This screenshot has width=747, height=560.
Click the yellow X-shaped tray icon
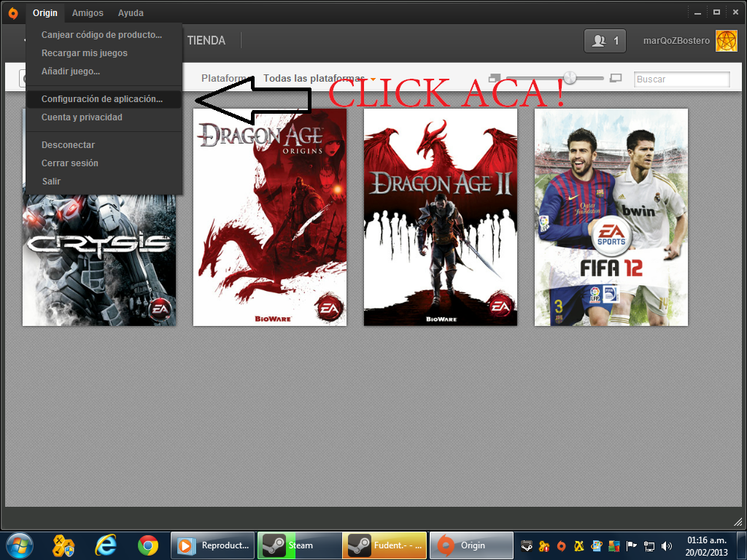(578, 545)
